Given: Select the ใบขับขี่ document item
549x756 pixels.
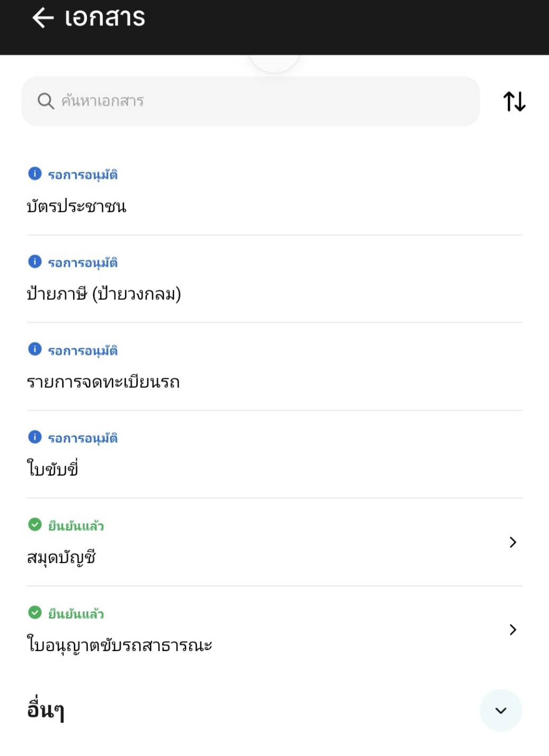Looking at the screenshot, I should [x=53, y=469].
